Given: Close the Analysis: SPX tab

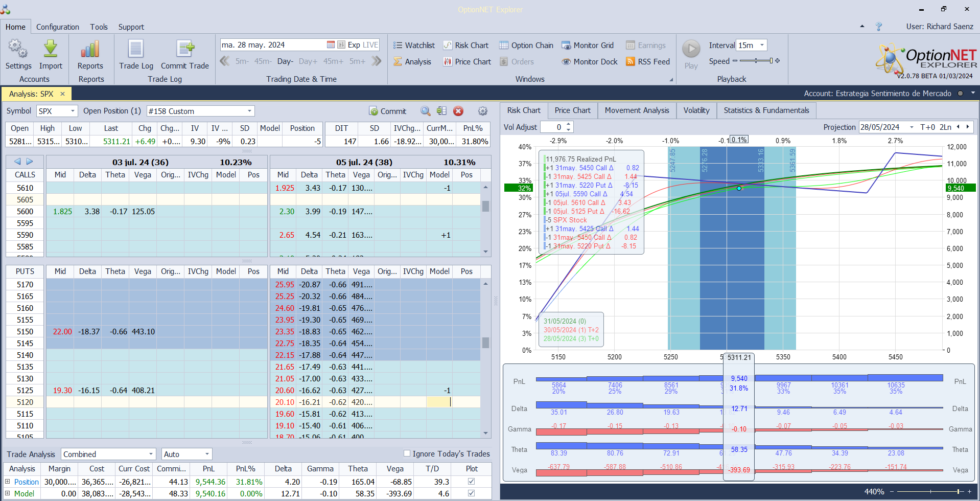Looking at the screenshot, I should tap(62, 94).
